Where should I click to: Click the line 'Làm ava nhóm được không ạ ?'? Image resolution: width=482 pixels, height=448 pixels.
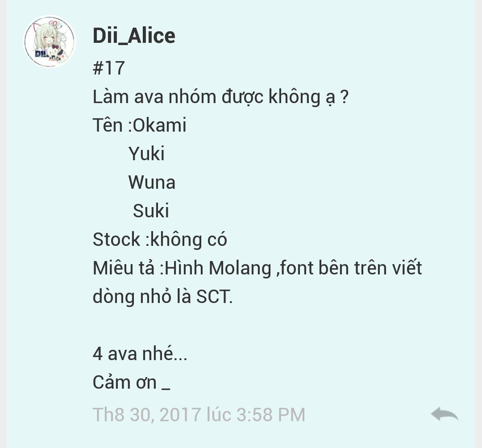[x=221, y=97]
